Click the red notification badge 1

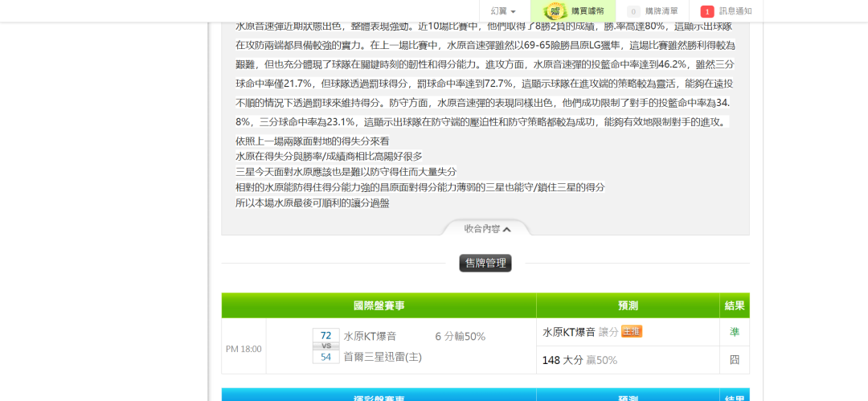707,11
